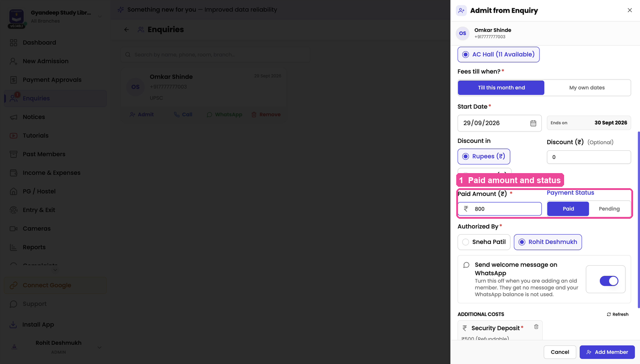Viewport: 640px width, 364px height.
Task: Close the Admit from Enquiry panel
Action: [630, 11]
